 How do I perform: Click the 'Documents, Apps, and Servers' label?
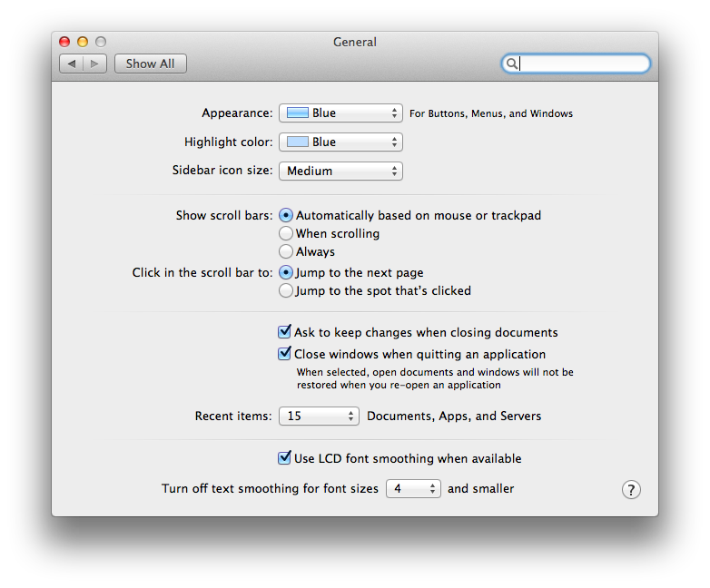coord(454,416)
